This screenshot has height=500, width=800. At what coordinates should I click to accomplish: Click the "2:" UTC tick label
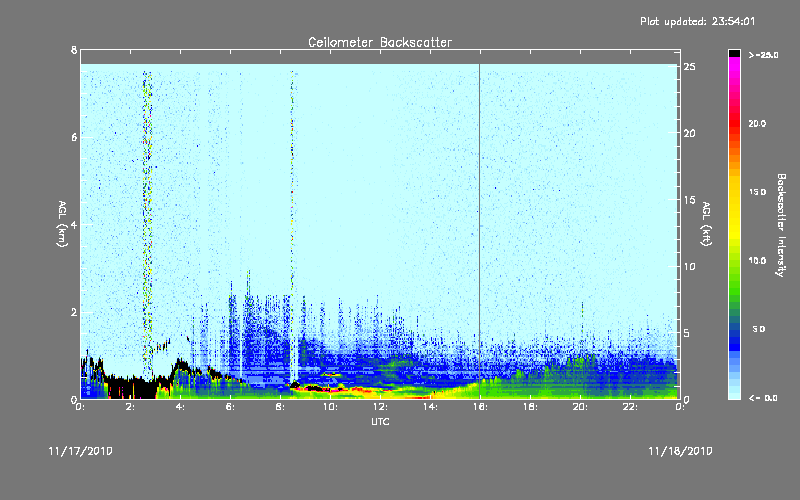pos(131,407)
